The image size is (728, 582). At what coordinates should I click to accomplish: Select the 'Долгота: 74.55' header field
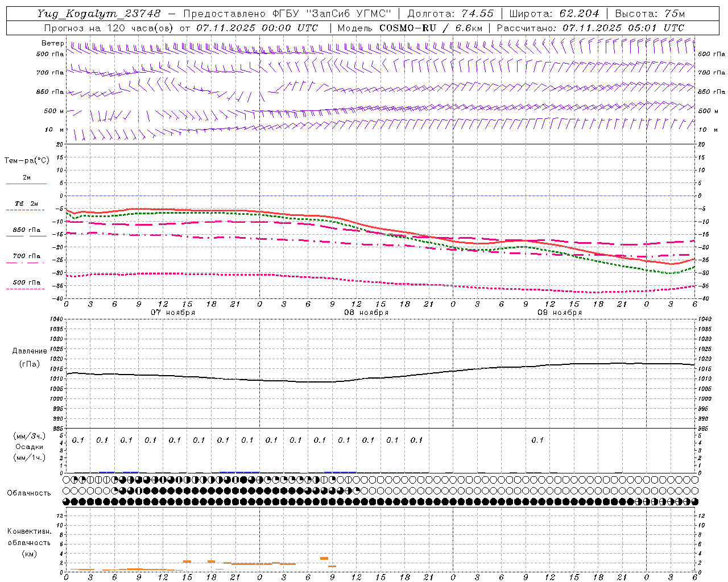(450, 14)
